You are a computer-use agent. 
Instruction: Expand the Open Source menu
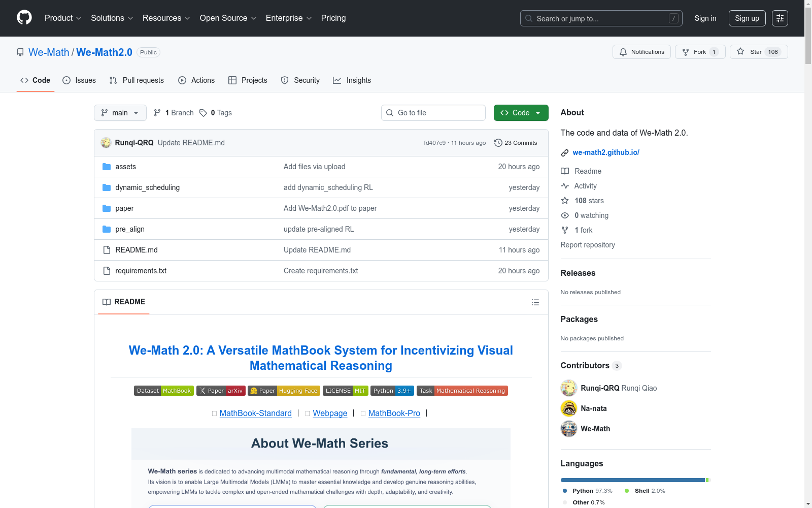228,18
